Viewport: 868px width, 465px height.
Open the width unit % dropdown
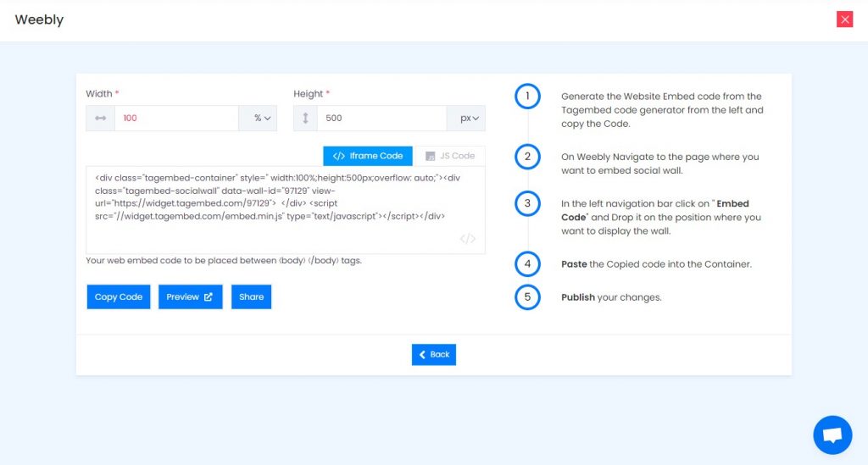[x=258, y=119]
